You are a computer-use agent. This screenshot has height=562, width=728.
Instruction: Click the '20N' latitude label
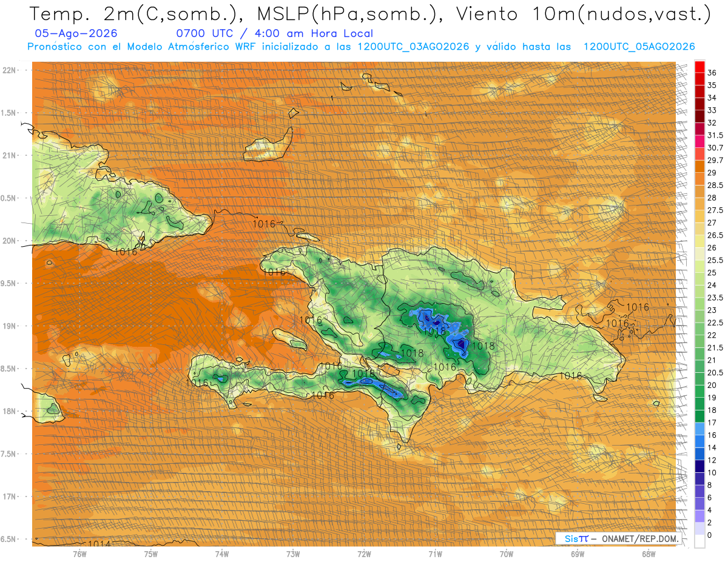[9, 241]
